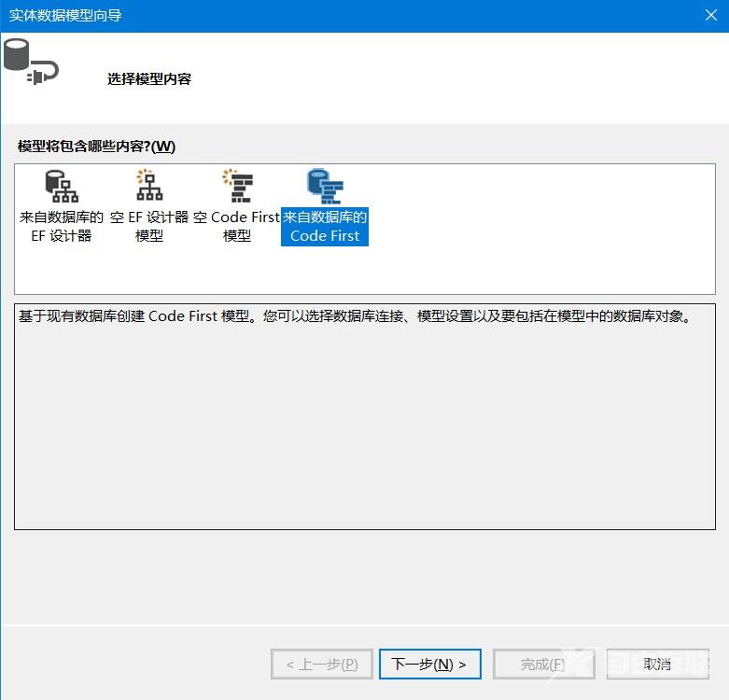Close the 实体数据模型向导 dialog
729x700 pixels.
pos(710,15)
